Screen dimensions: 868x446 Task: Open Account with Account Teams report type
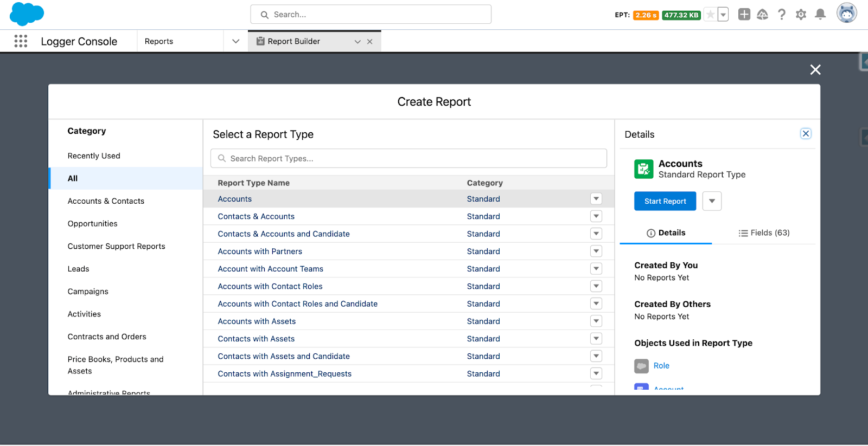tap(270, 269)
